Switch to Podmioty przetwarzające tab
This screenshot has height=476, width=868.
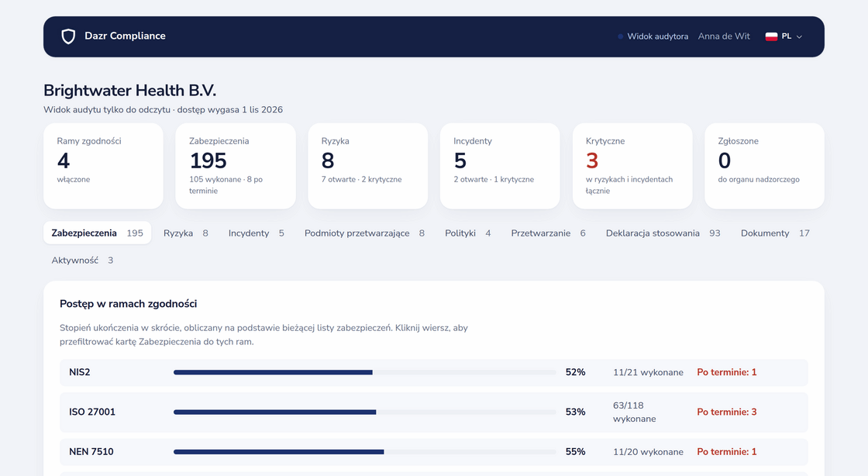click(365, 233)
